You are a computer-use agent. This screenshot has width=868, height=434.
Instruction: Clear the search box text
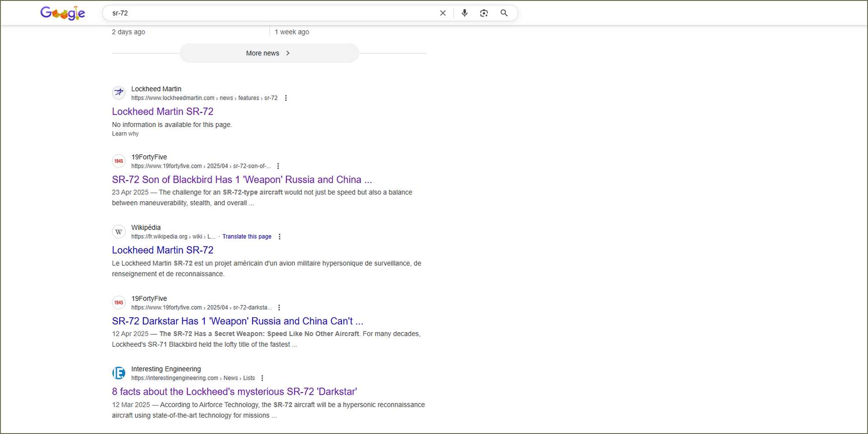443,13
